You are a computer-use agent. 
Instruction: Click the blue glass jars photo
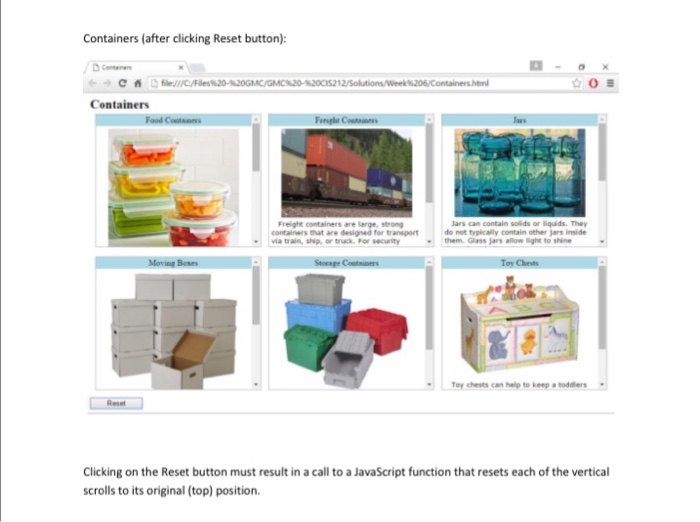click(520, 173)
